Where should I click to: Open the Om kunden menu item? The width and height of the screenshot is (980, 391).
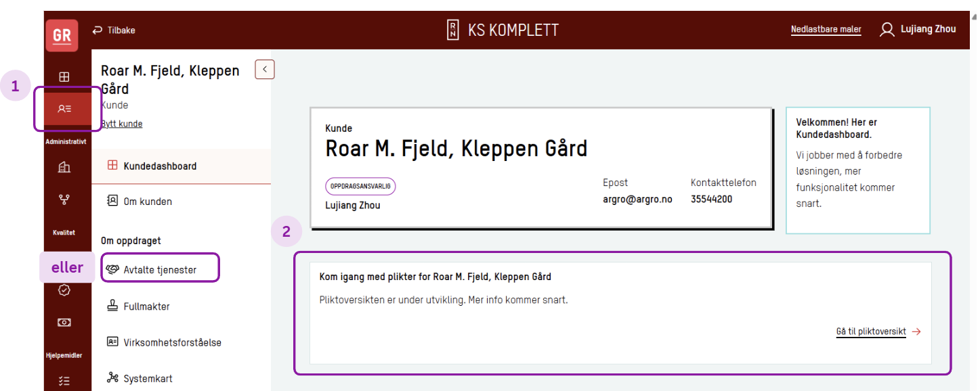(x=147, y=202)
